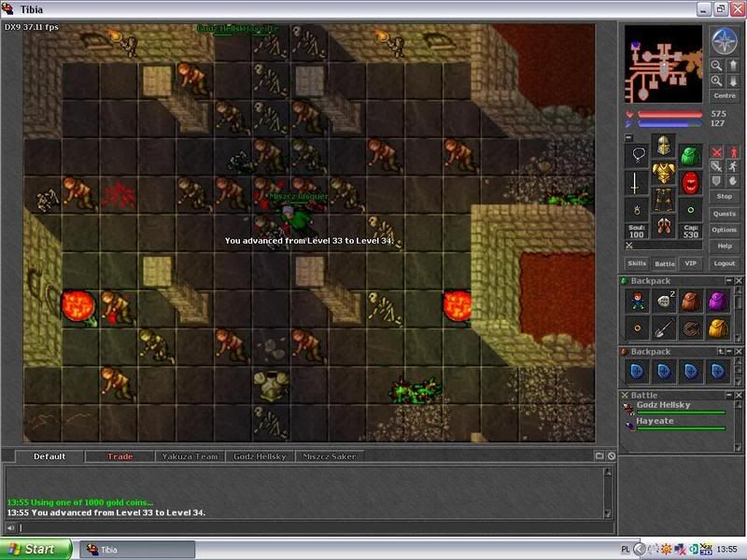
Task: Click the Logout button
Action: (x=725, y=263)
